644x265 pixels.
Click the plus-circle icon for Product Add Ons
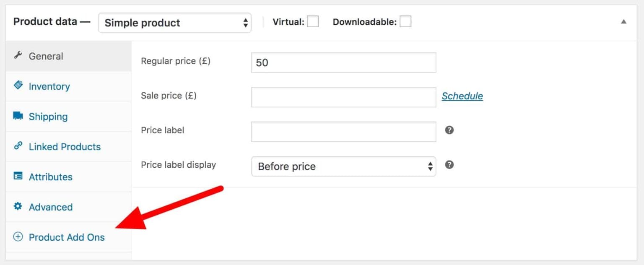click(x=18, y=237)
